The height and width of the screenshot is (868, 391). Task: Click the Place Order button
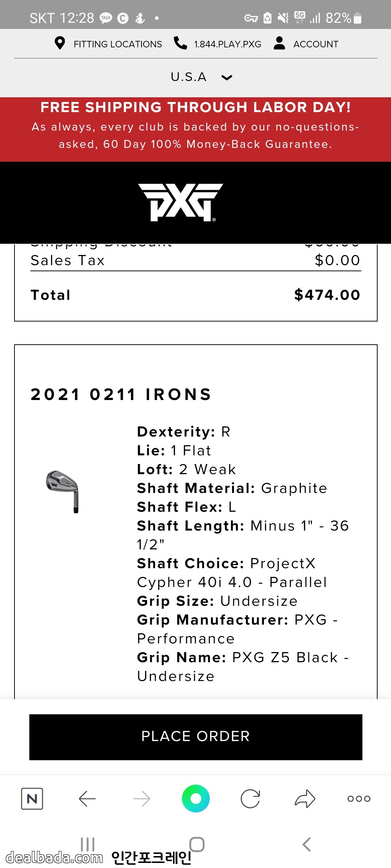pyautogui.click(x=195, y=737)
